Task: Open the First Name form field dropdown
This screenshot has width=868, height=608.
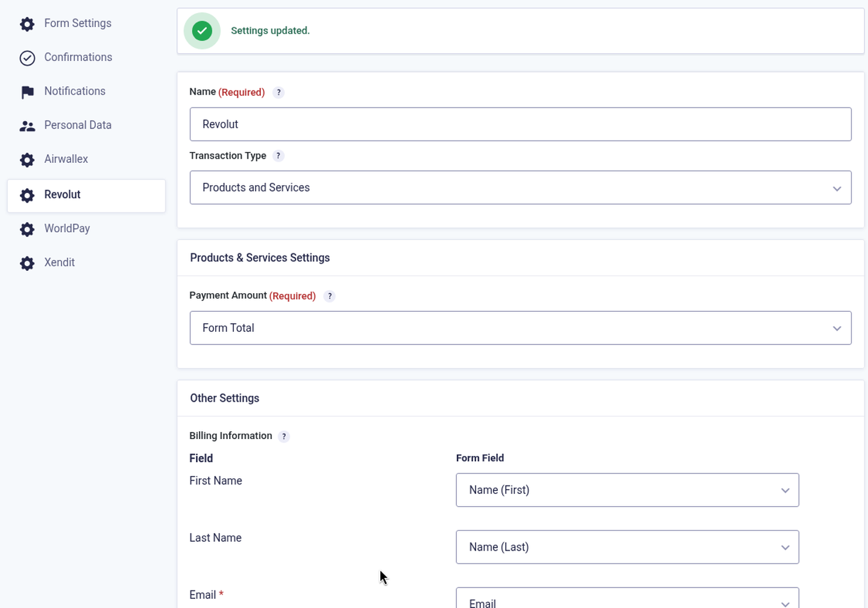Action: [x=627, y=490]
